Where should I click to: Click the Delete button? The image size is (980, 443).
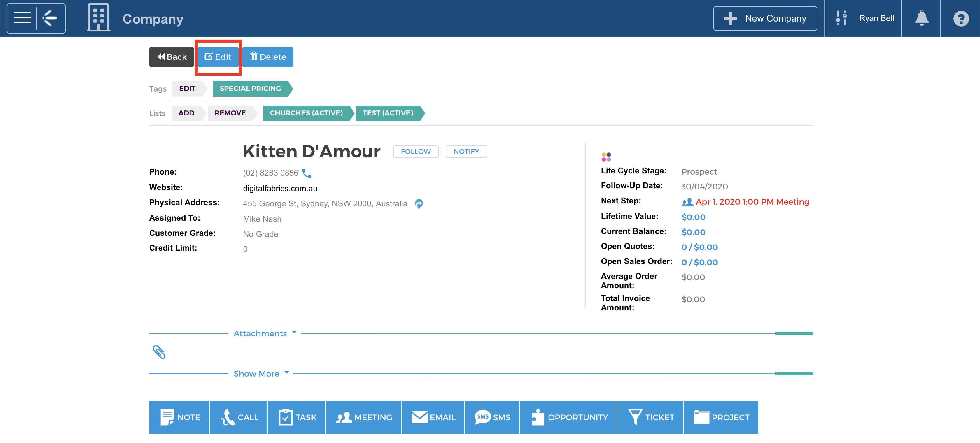point(268,57)
